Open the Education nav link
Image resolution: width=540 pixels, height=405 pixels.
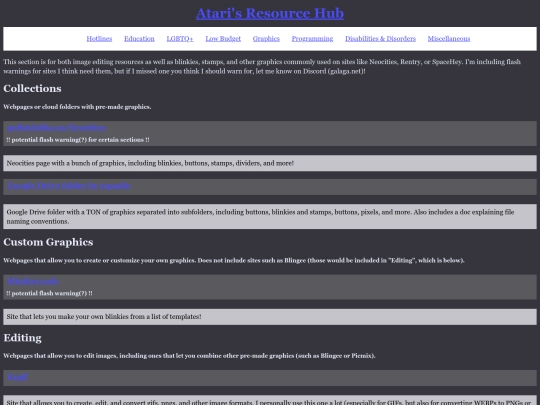pos(139,39)
